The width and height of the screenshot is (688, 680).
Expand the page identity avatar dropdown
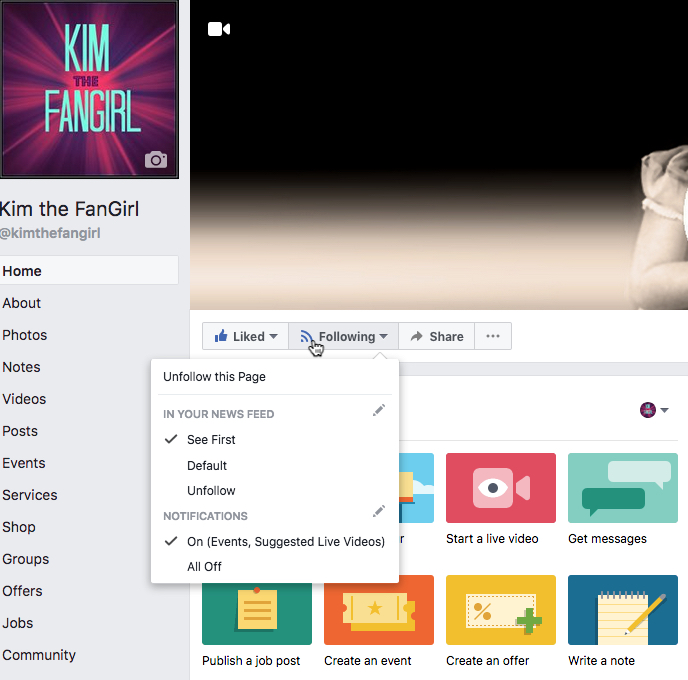(x=654, y=410)
